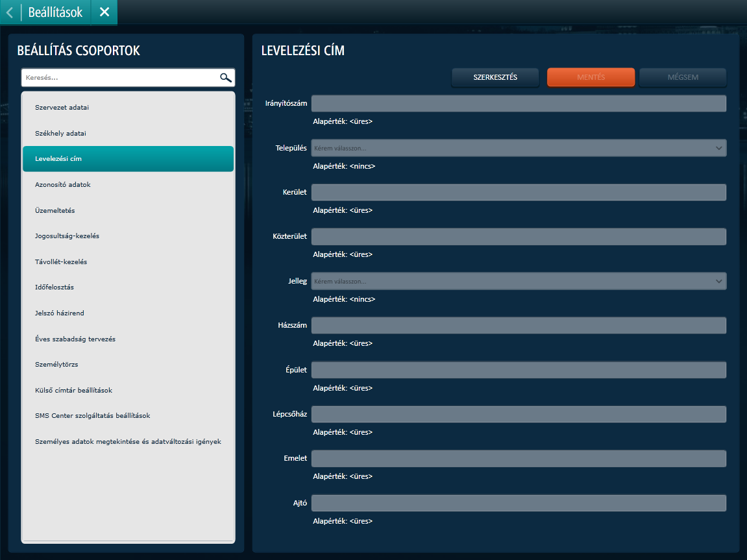Open Éves szabadság tervezés group
Viewport: 747px width, 560px height.
(128, 339)
